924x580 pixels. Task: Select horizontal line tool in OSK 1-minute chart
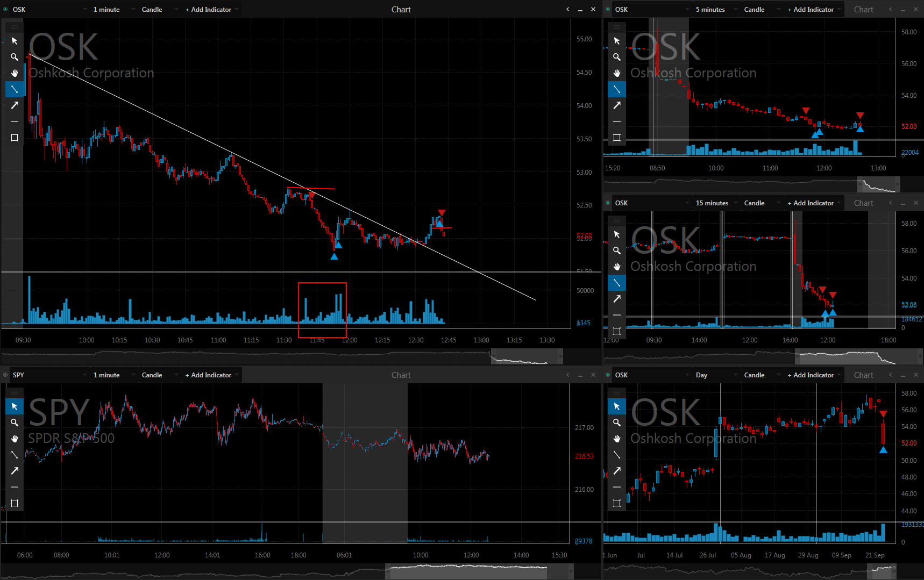point(15,121)
